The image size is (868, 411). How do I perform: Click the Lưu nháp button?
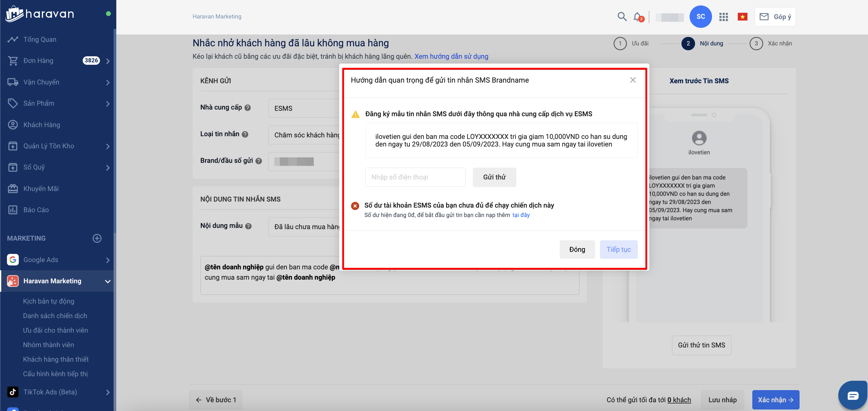[722, 400]
